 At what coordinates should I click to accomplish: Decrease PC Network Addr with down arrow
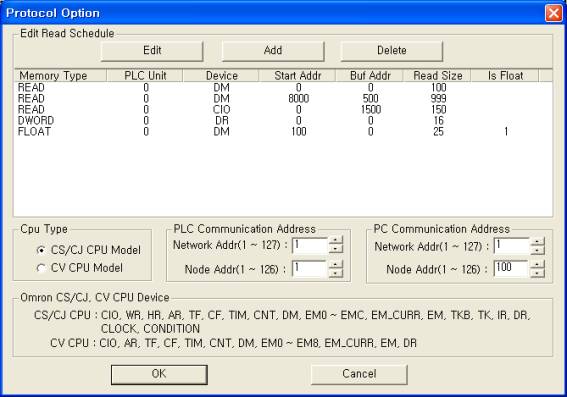coord(537,250)
